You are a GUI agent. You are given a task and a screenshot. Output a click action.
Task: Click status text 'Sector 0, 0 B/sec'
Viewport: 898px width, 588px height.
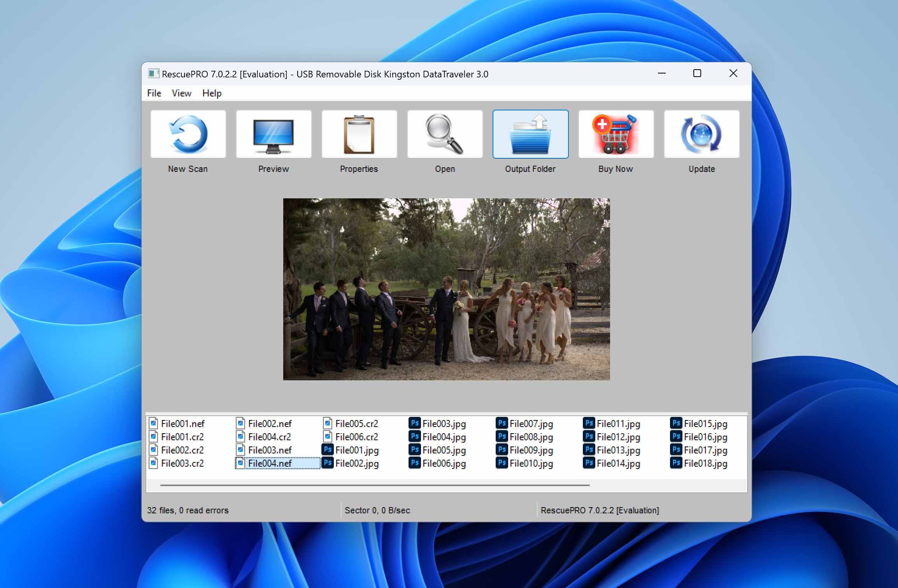(x=377, y=510)
